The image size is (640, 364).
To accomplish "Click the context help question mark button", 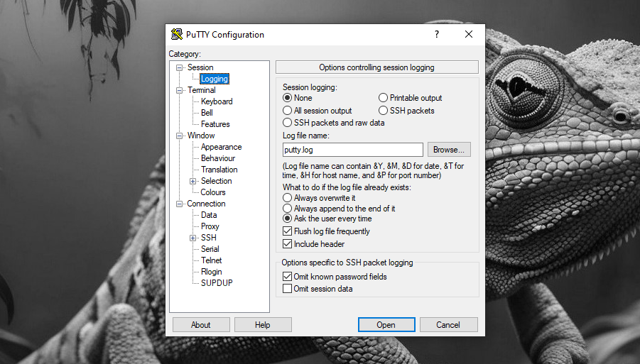I will [436, 34].
